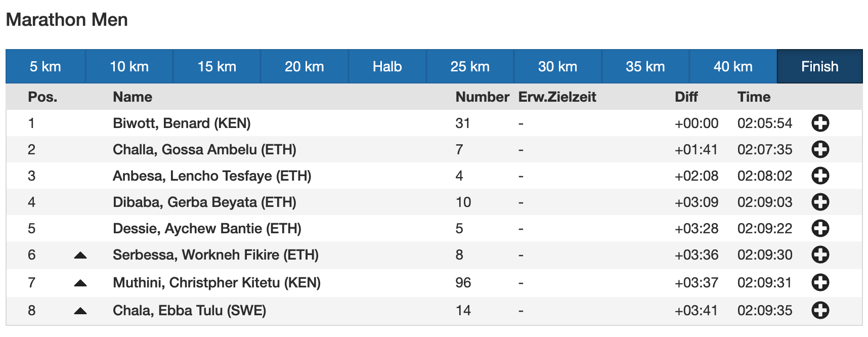
Task: Switch to the 5 km tab
Action: (x=46, y=66)
